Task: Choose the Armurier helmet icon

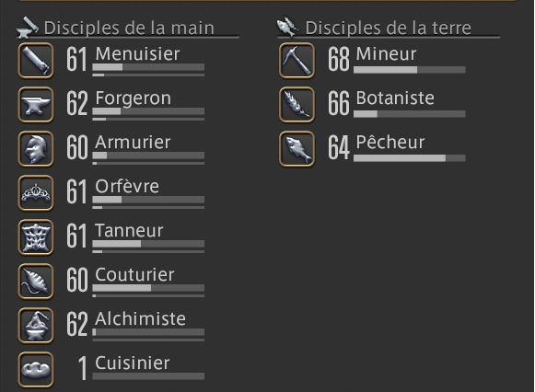Action: 36,149
